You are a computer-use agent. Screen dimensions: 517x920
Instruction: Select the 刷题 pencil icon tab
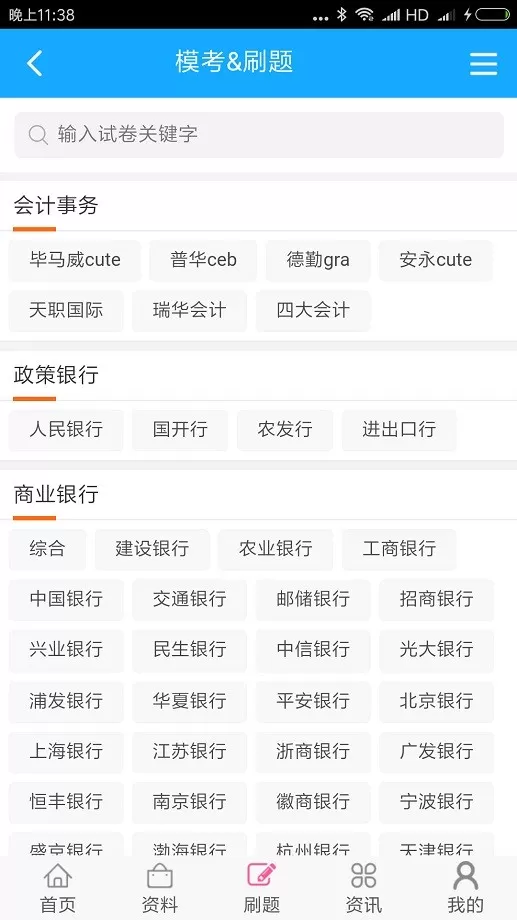261,875
